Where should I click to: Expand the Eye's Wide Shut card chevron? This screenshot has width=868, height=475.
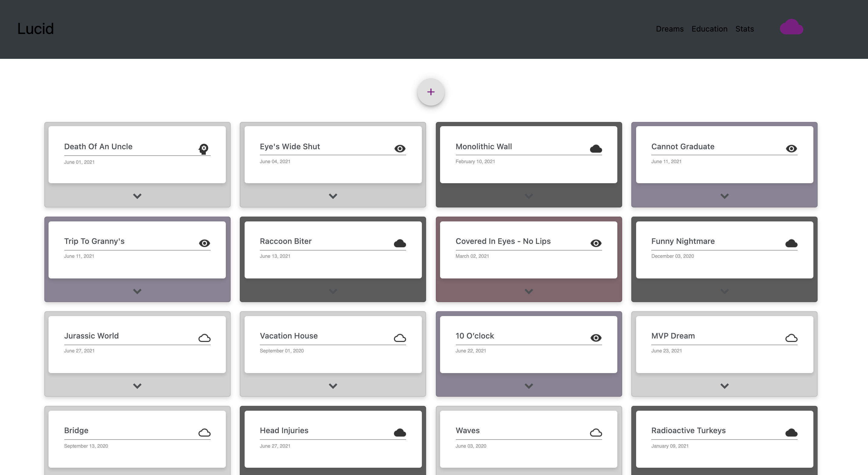333,196
